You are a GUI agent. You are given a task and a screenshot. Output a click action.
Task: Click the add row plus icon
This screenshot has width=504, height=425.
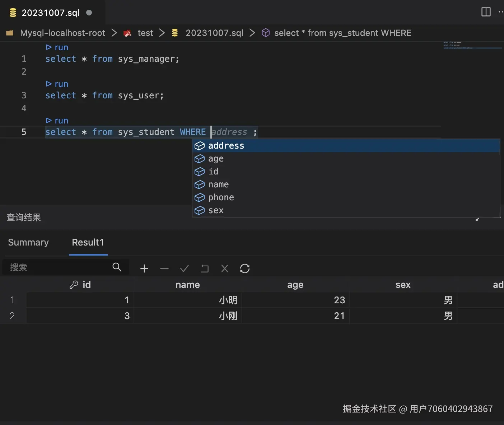pyautogui.click(x=144, y=268)
